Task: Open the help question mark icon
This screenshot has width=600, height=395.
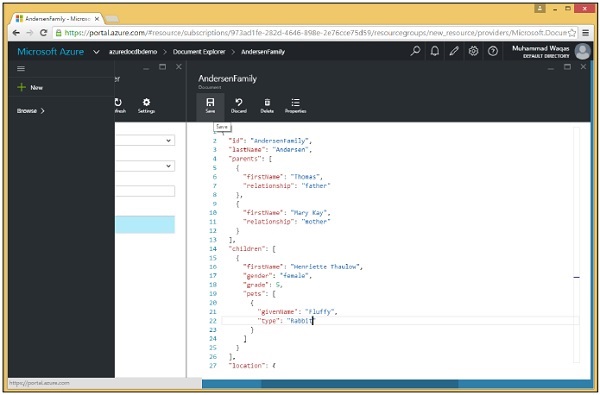Action: 493,51
